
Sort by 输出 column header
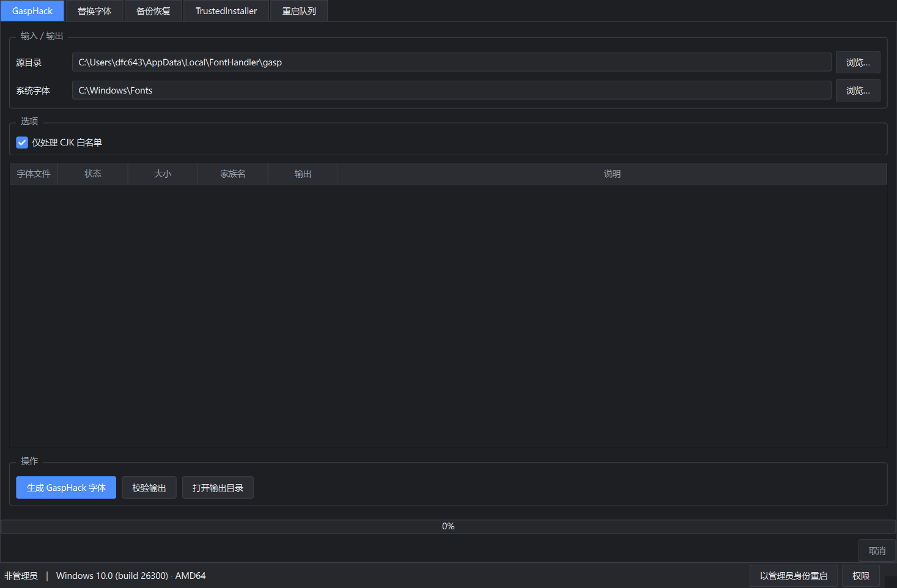pyautogui.click(x=303, y=174)
